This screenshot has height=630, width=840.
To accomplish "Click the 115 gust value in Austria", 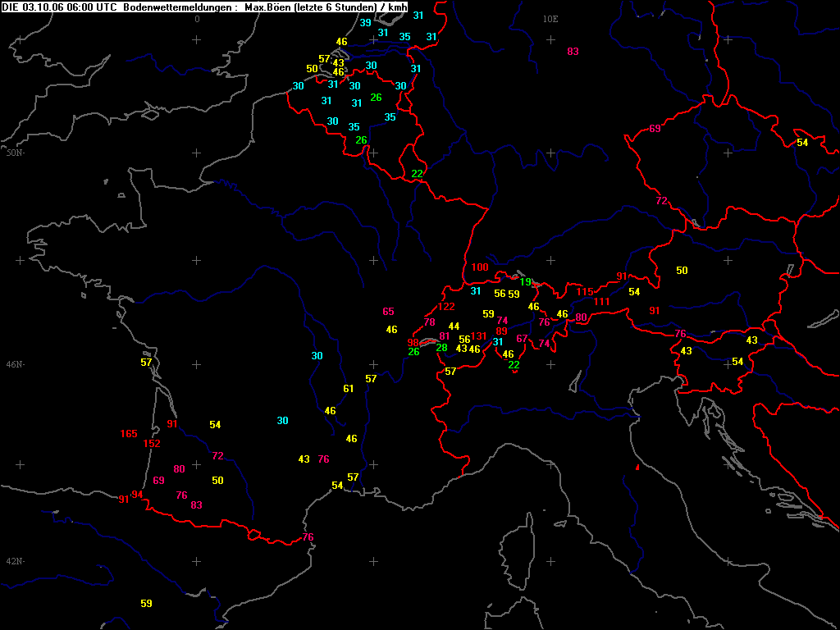I will point(585,292).
